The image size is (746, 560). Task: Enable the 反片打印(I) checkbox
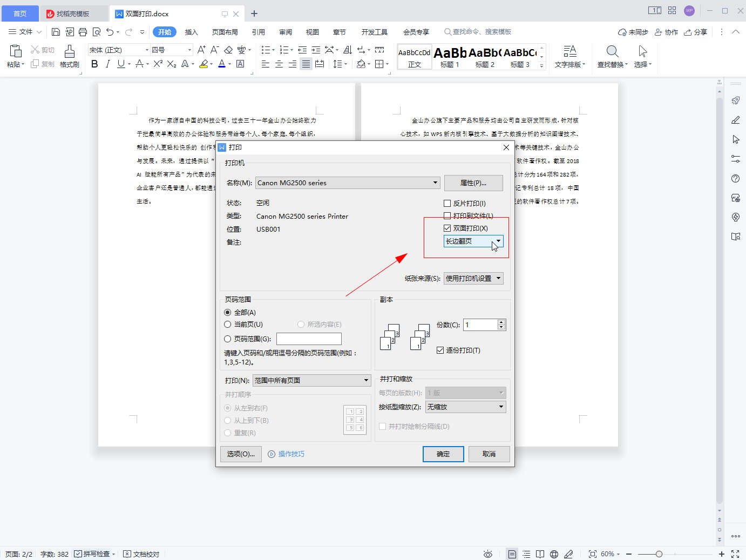point(447,203)
